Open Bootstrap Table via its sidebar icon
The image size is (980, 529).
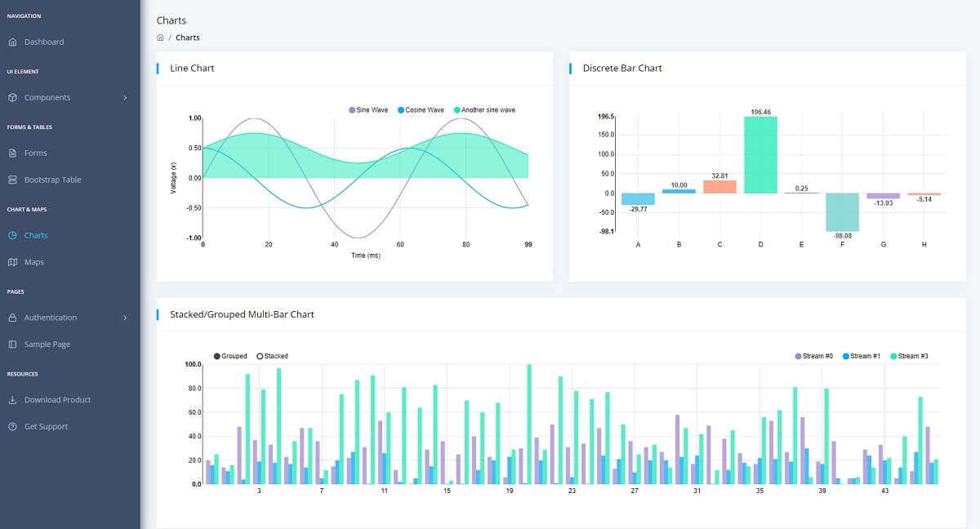point(13,180)
